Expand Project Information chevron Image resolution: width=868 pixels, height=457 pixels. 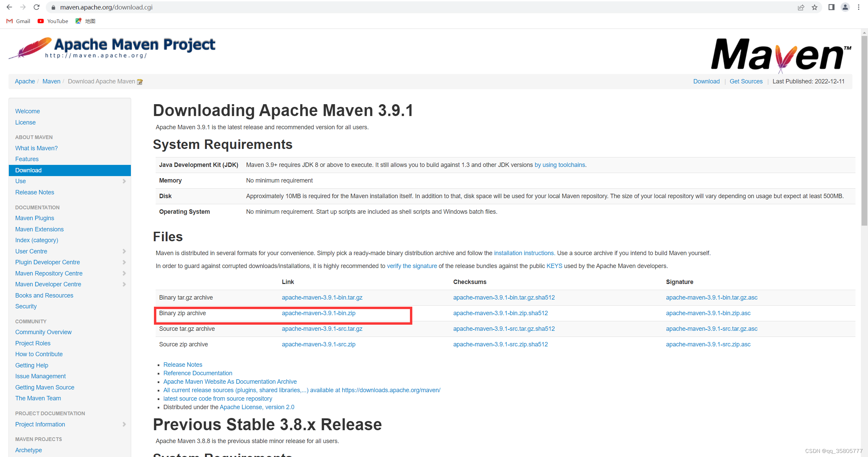coord(124,424)
